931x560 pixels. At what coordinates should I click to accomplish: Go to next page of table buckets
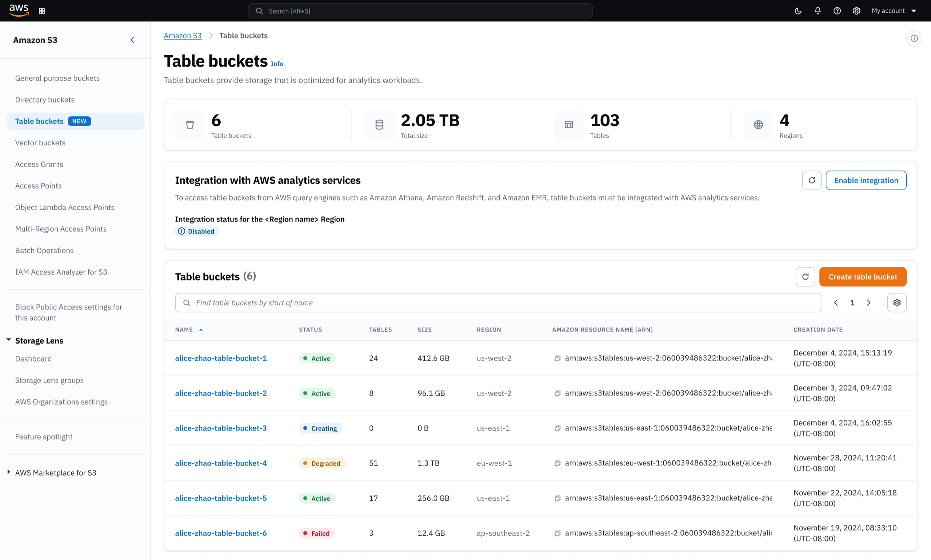868,303
